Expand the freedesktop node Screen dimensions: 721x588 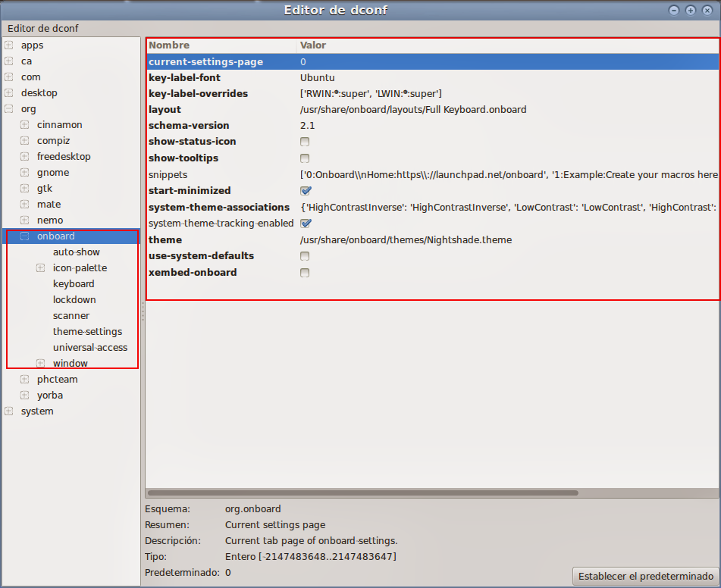[25, 156]
